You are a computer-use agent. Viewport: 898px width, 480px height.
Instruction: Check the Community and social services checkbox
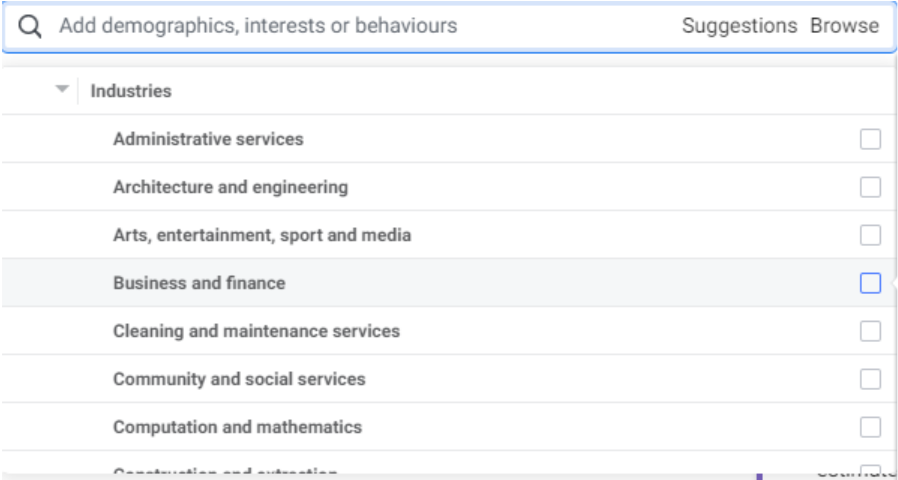pyautogui.click(x=870, y=379)
